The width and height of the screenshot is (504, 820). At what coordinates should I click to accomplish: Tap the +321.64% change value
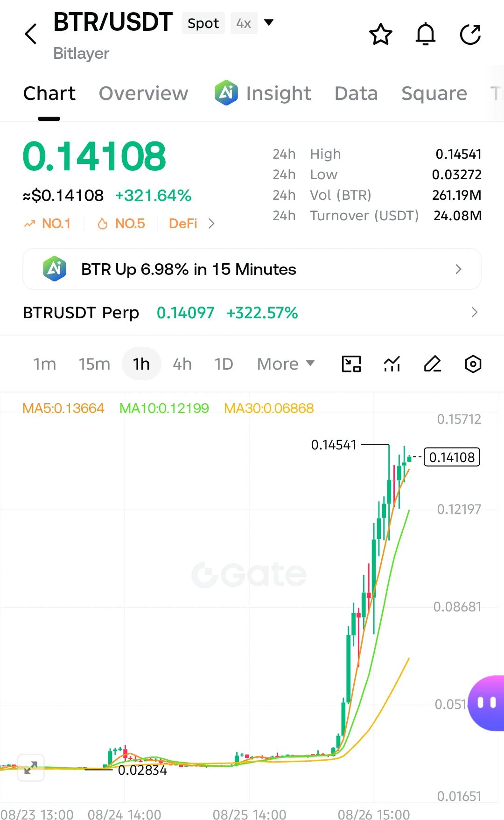click(154, 196)
